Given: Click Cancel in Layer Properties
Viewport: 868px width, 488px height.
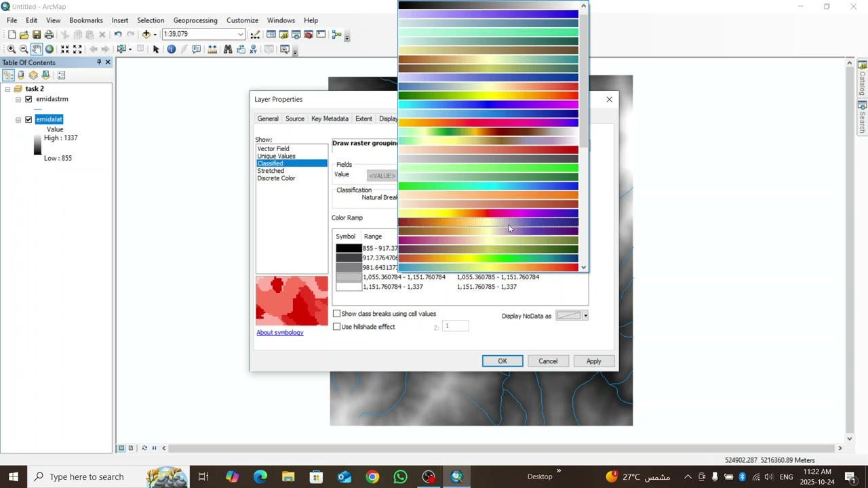Looking at the screenshot, I should pyautogui.click(x=548, y=361).
